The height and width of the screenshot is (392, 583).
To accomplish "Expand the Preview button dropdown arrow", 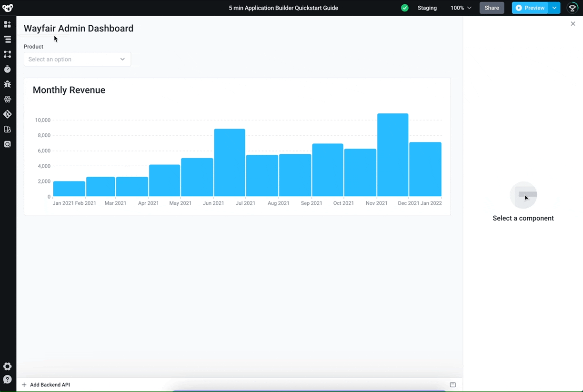I will pyautogui.click(x=554, y=8).
